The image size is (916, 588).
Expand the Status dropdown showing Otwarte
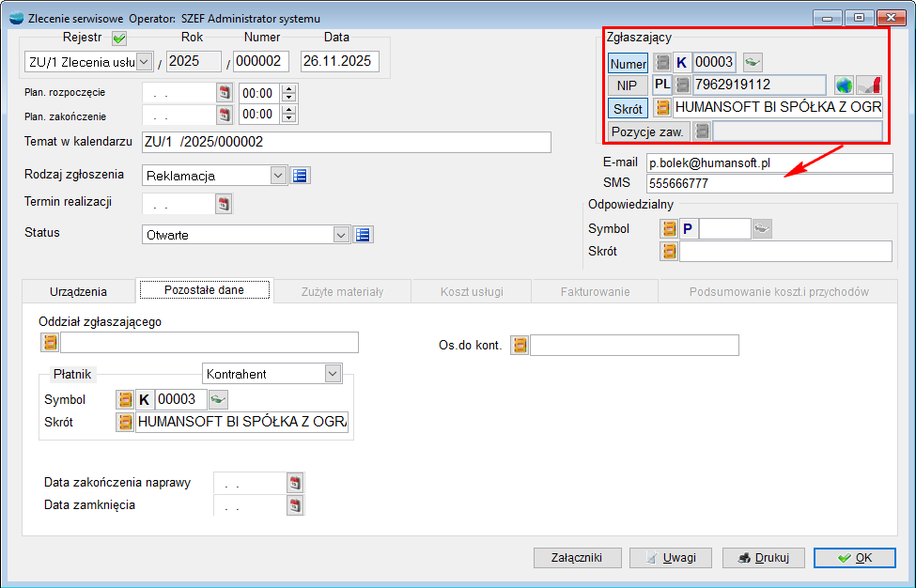[342, 235]
